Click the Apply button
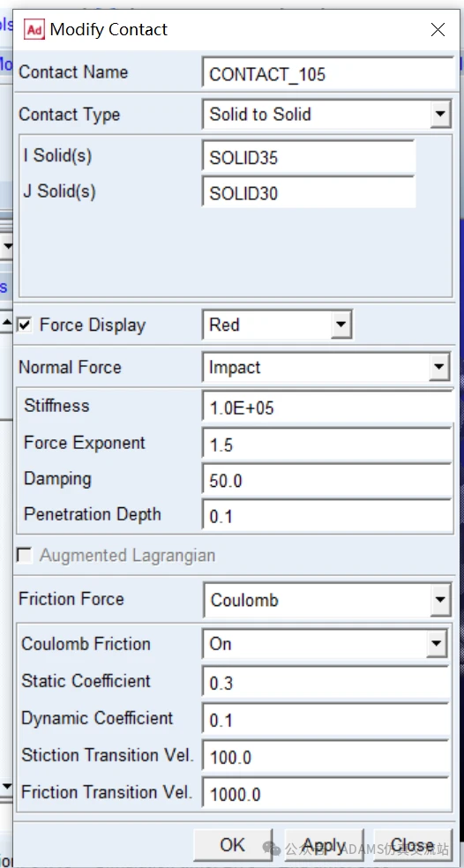 coord(324,845)
